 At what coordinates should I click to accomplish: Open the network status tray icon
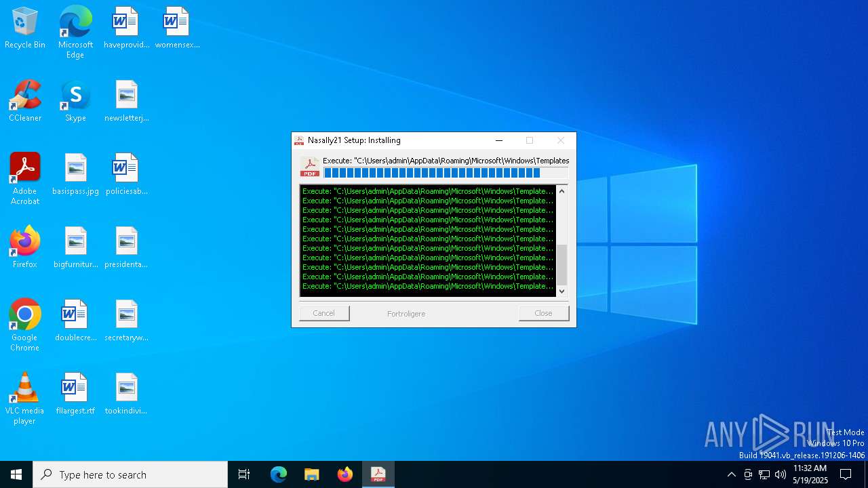point(764,474)
